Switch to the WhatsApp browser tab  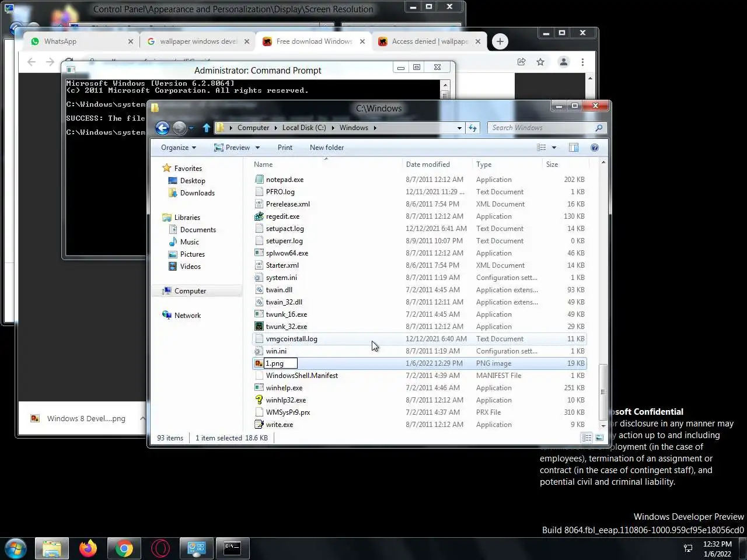79,41
